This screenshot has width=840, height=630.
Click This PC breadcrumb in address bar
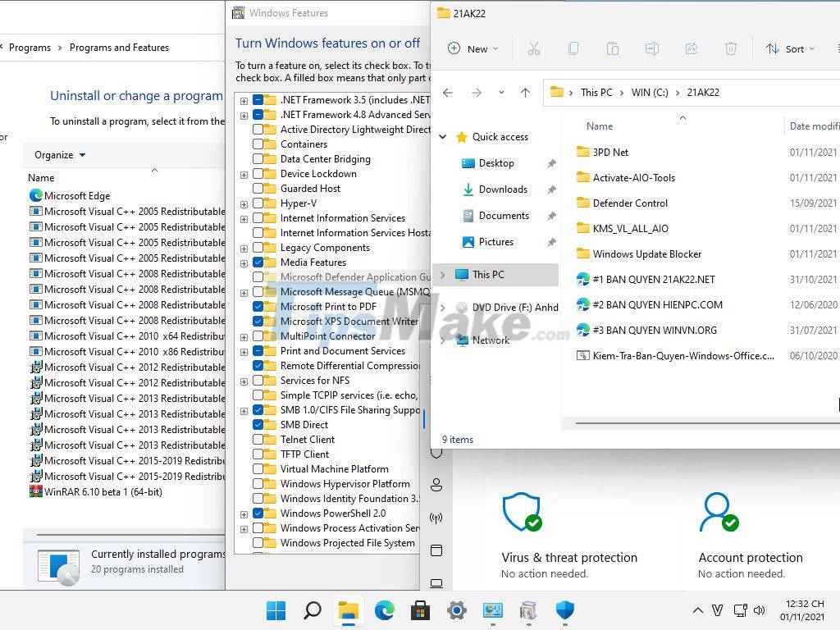point(596,92)
